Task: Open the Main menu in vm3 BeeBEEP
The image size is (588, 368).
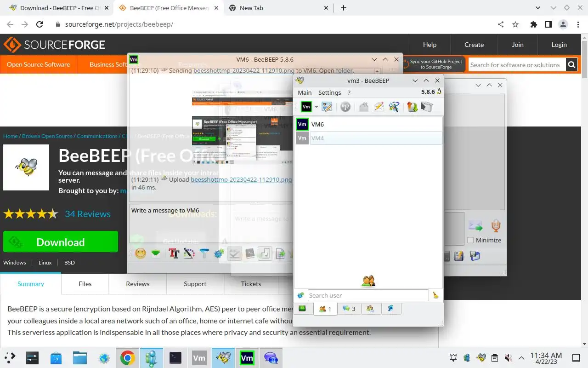Action: click(305, 92)
